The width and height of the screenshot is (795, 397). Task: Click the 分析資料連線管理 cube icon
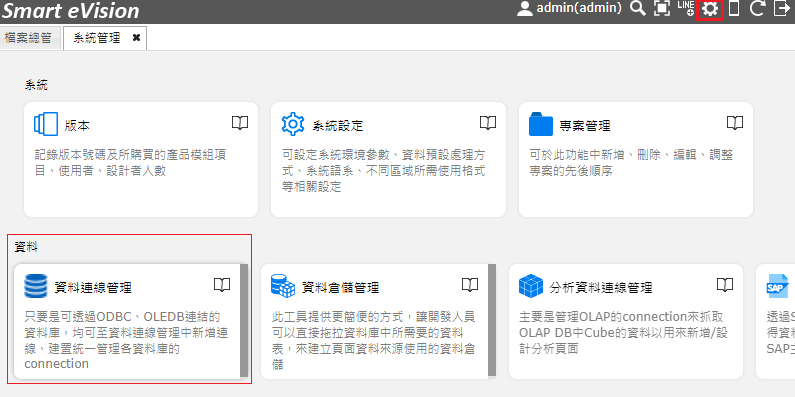[531, 286]
